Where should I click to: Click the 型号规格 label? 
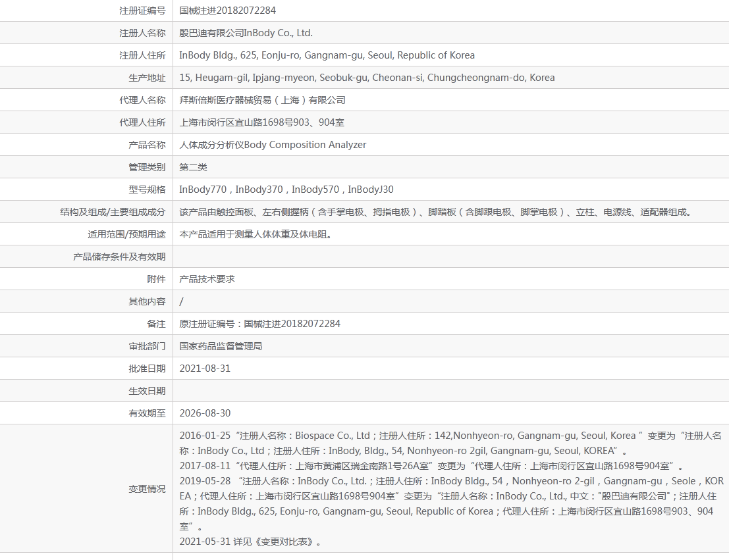147,190
